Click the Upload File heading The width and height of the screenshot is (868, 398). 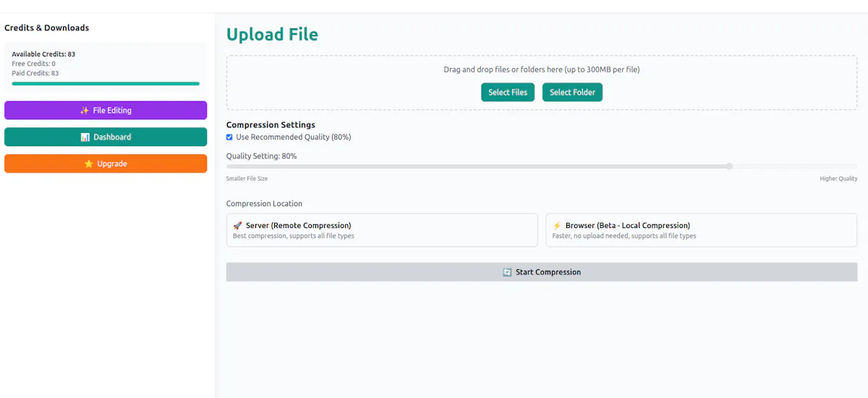(272, 35)
